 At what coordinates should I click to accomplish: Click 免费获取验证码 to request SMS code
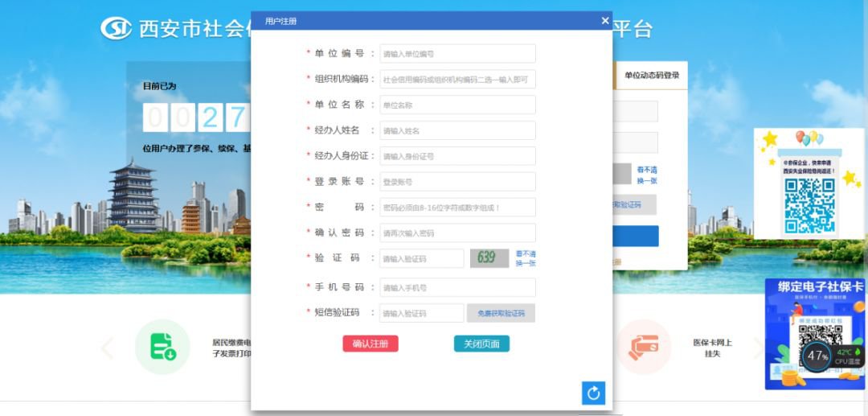(501, 313)
